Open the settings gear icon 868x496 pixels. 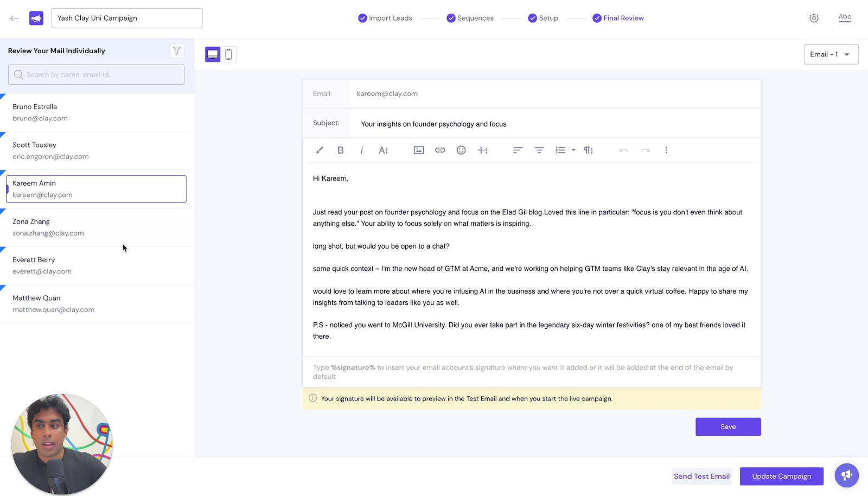click(814, 18)
